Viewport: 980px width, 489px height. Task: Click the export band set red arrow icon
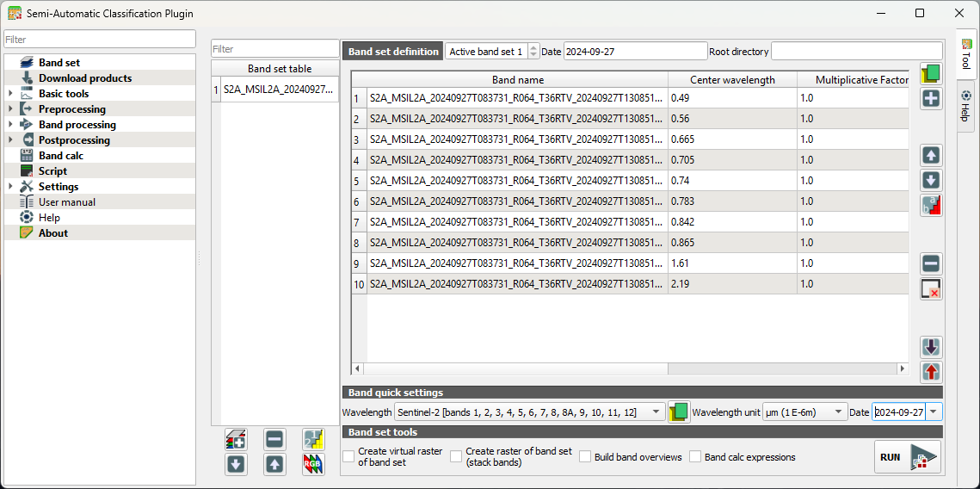[930, 372]
